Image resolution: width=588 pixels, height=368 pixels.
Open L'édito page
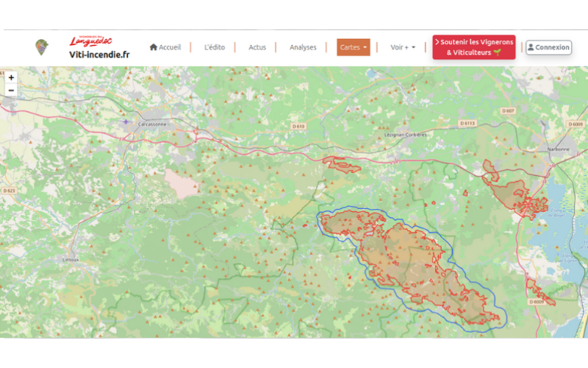click(215, 47)
